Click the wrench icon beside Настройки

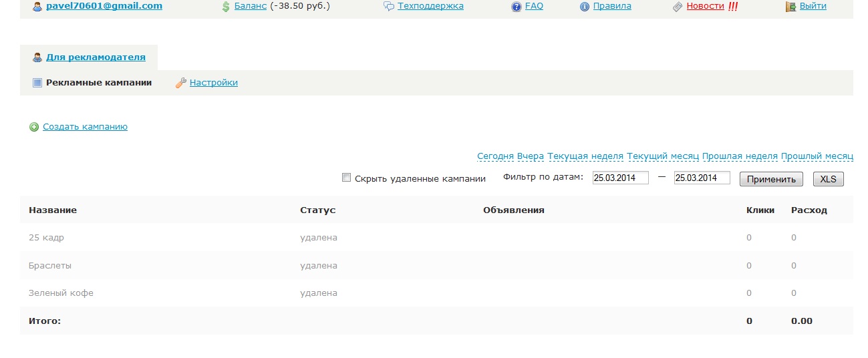click(x=180, y=83)
